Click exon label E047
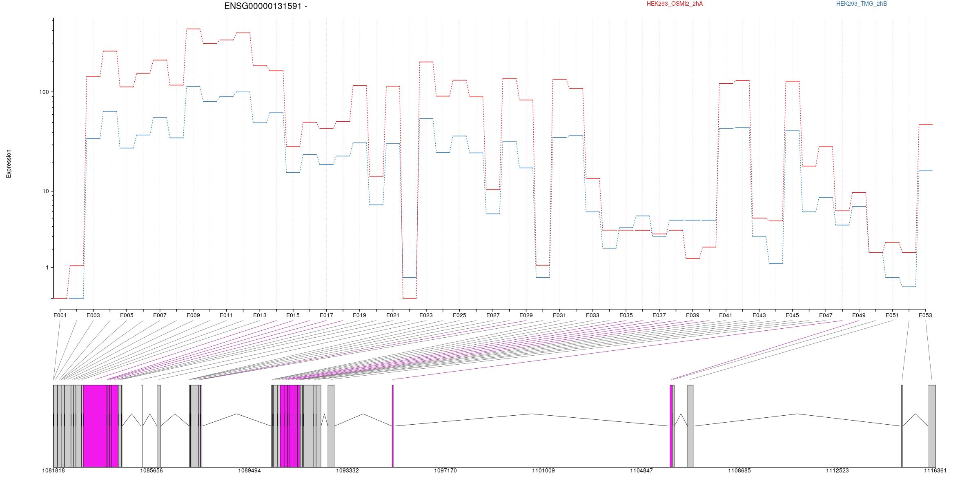This screenshot has width=980, height=490. (826, 315)
